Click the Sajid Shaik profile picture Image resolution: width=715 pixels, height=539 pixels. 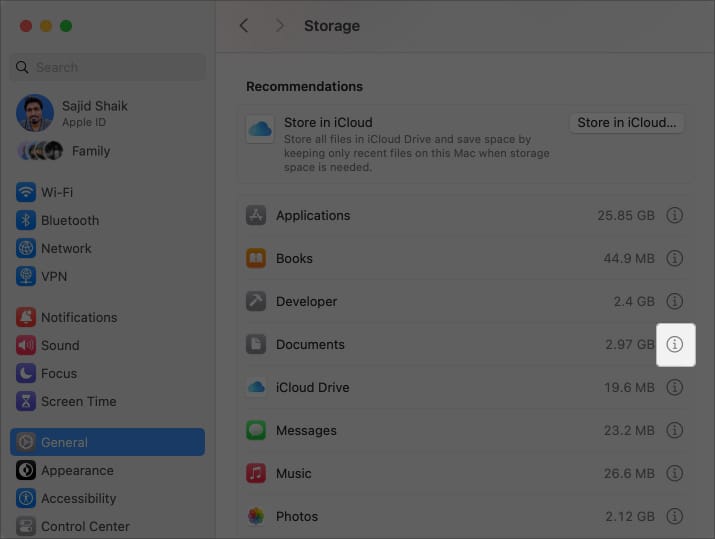tap(35, 113)
